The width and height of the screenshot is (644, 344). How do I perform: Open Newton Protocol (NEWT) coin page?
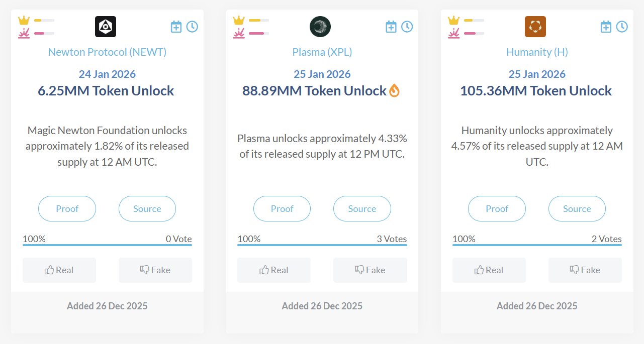tap(107, 52)
